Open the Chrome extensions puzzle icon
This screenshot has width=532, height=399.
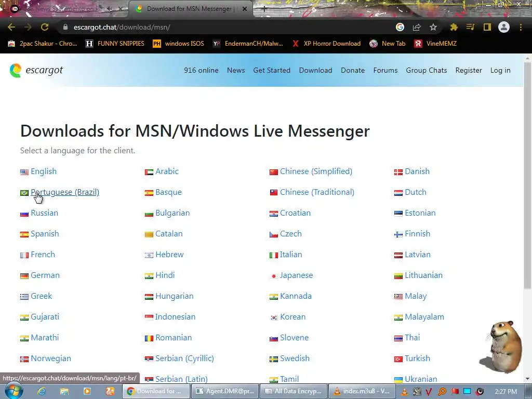coord(454,27)
